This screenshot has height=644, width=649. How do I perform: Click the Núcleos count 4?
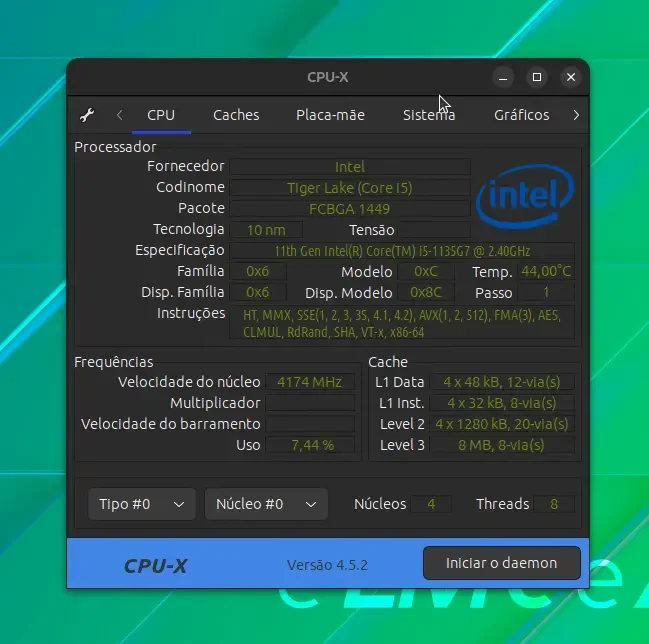tap(431, 504)
